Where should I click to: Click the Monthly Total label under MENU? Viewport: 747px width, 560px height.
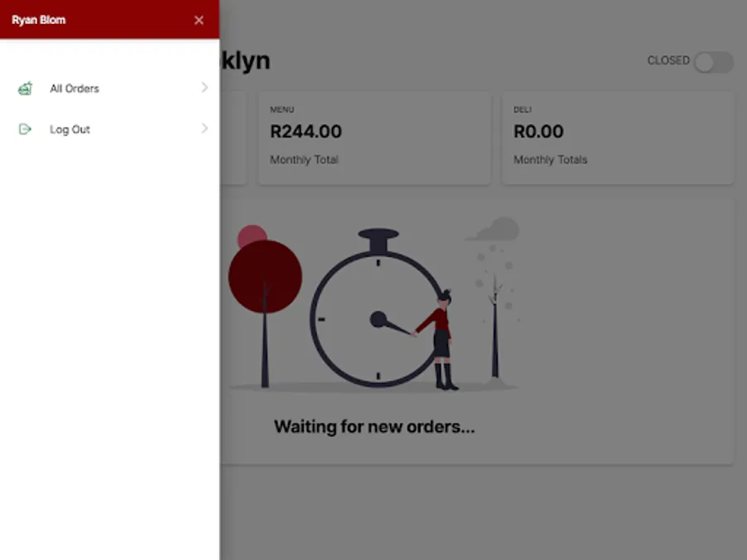[x=304, y=159]
